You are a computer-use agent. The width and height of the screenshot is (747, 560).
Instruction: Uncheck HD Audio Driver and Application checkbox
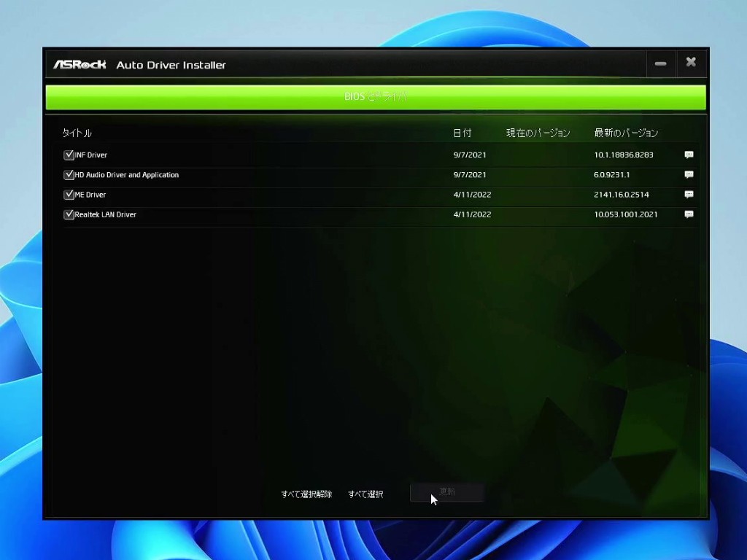[69, 175]
